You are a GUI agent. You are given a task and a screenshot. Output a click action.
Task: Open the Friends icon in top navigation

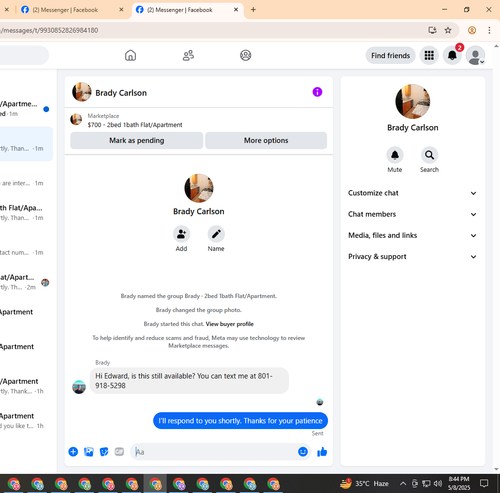coord(188,55)
